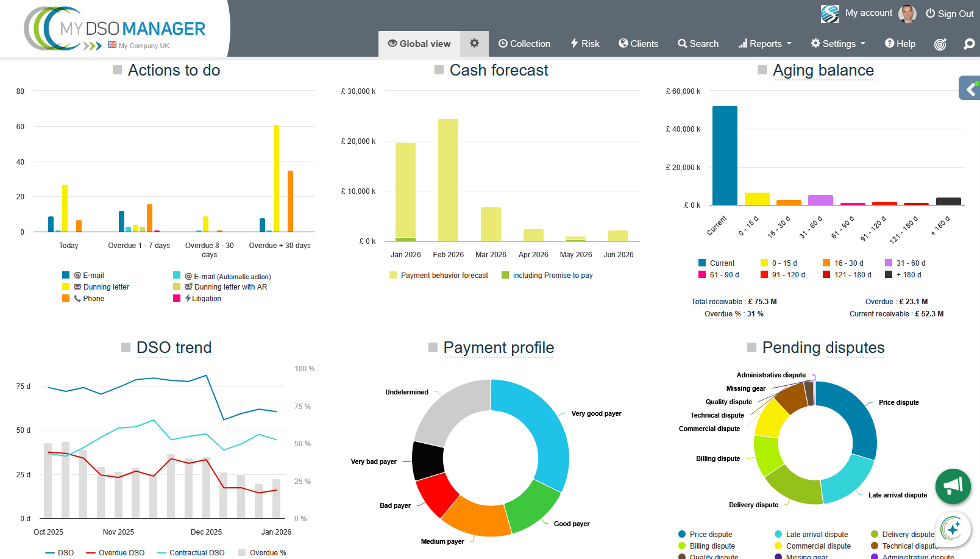Open the Aging balance title link

point(823,71)
